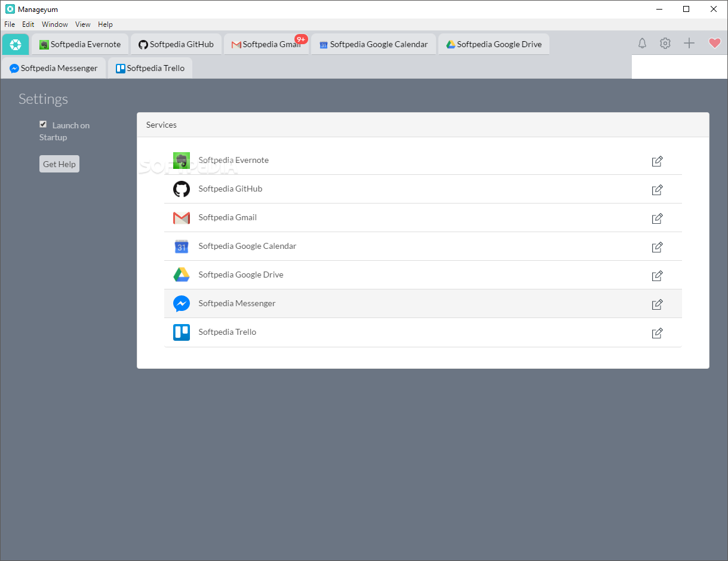728x561 pixels.
Task: Select the Softpedia Gmail row text
Action: 228,217
